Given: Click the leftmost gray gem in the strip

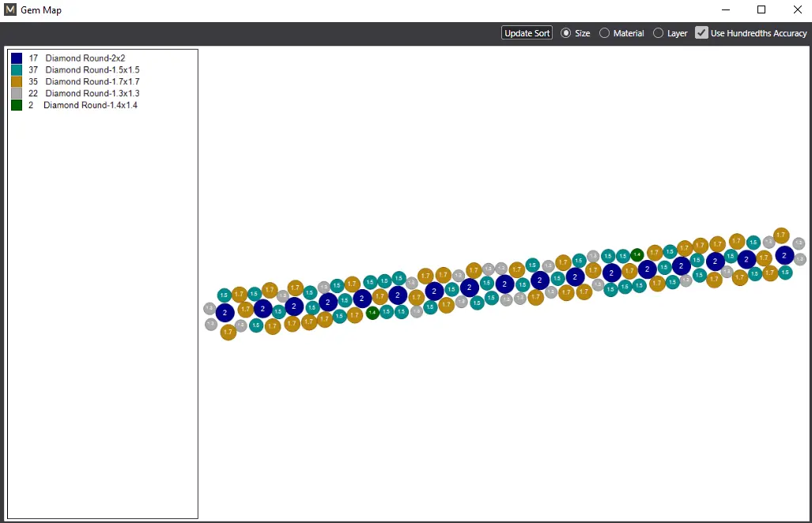Looking at the screenshot, I should tap(210, 309).
